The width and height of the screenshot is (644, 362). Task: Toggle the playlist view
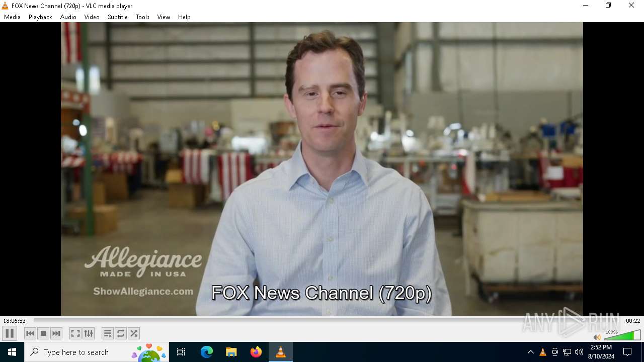108,333
